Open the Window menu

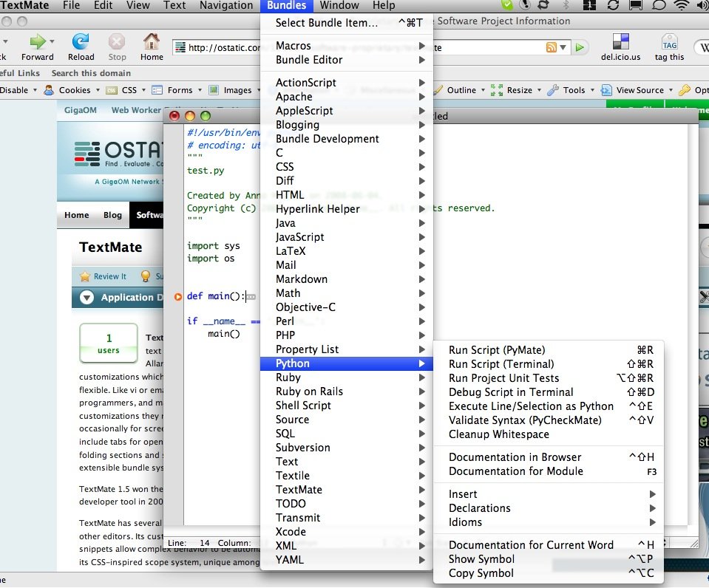tap(339, 5)
